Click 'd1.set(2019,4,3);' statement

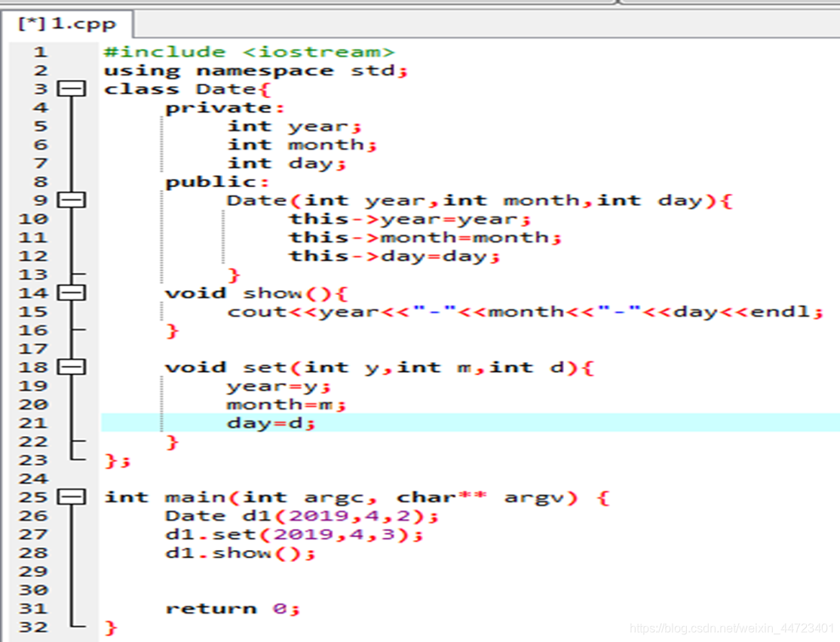[x=295, y=535]
